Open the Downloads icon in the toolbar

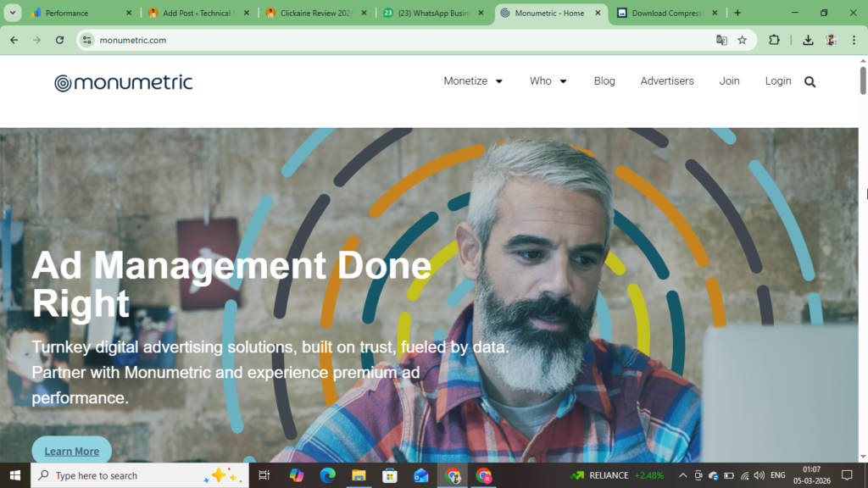808,40
